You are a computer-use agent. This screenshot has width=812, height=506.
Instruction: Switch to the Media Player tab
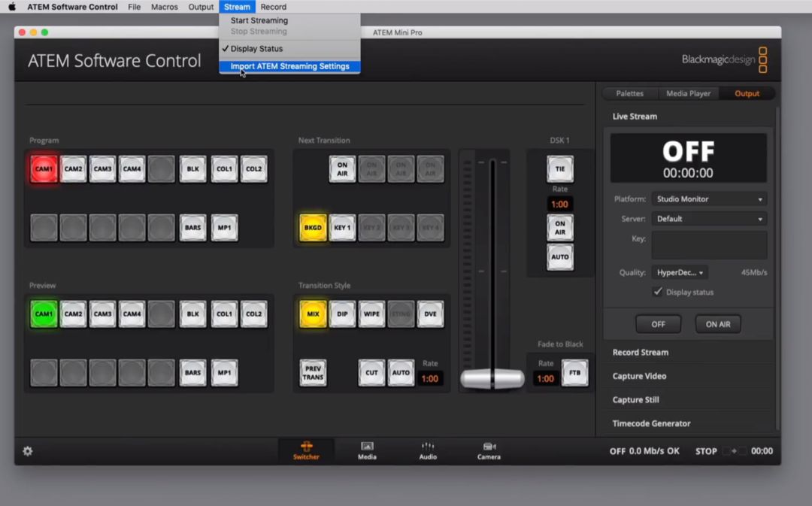pos(688,94)
